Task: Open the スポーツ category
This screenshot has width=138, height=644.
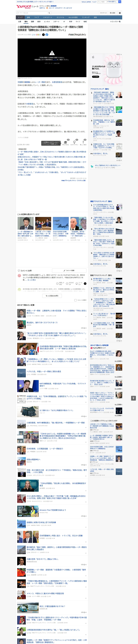Action: pos(56,21)
